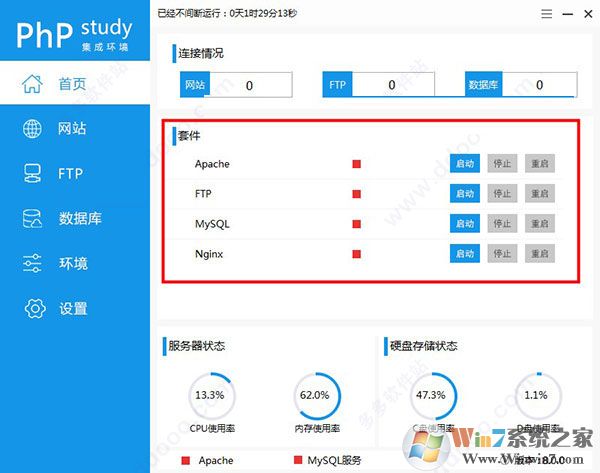Start FTP service with 启动 button

point(465,193)
